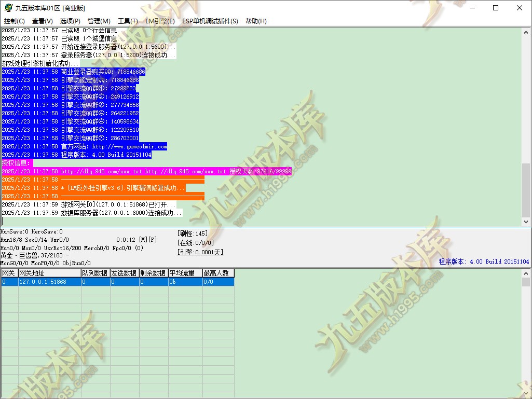The width and height of the screenshot is (532, 399).
Task: Click QQ群 line with number 140598634
Action: point(70,121)
